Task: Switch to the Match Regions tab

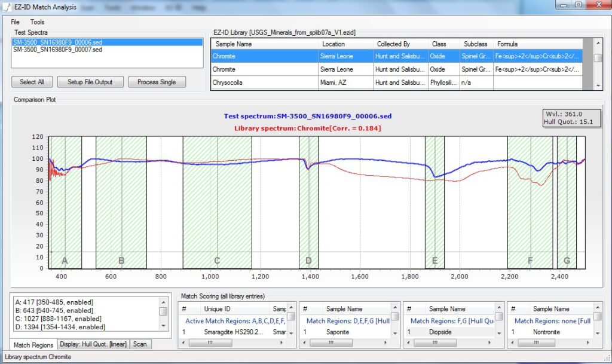Action: coord(33,344)
